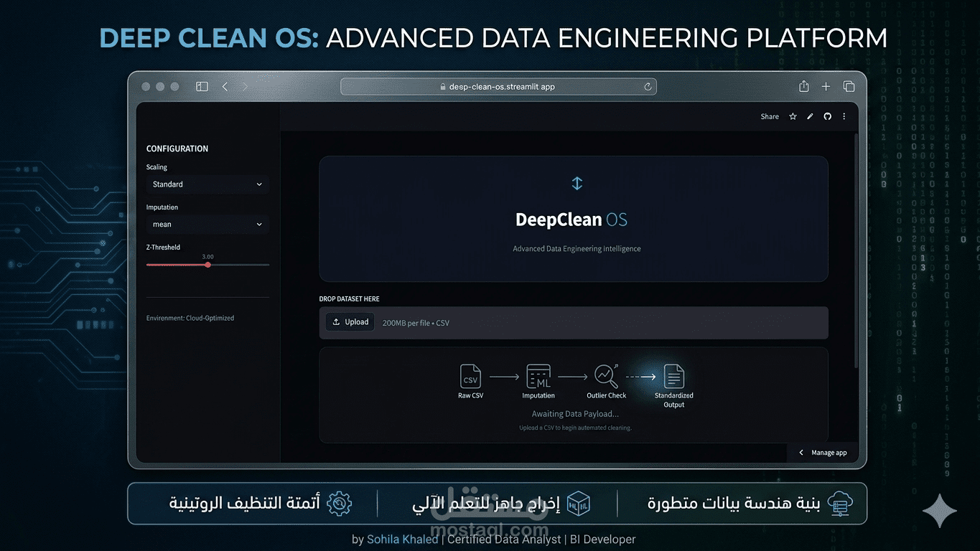Click the Share link in app header
Image resolution: width=980 pixels, height=551 pixels.
[770, 116]
